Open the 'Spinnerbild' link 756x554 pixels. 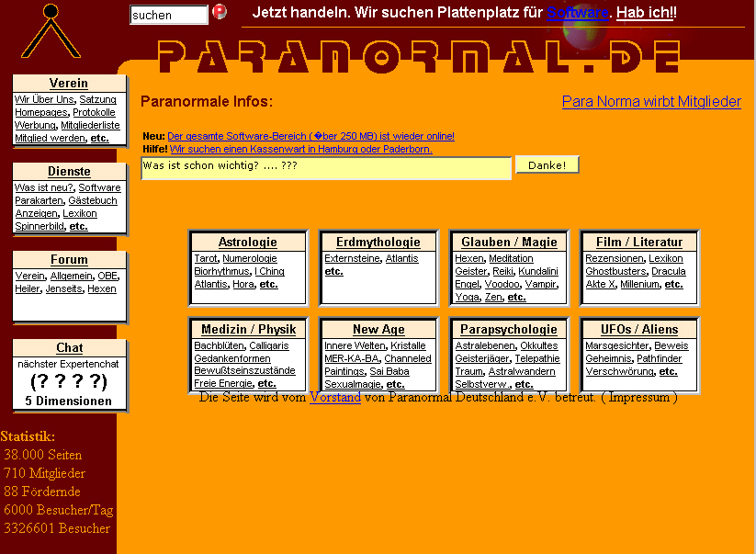pyautogui.click(x=40, y=227)
